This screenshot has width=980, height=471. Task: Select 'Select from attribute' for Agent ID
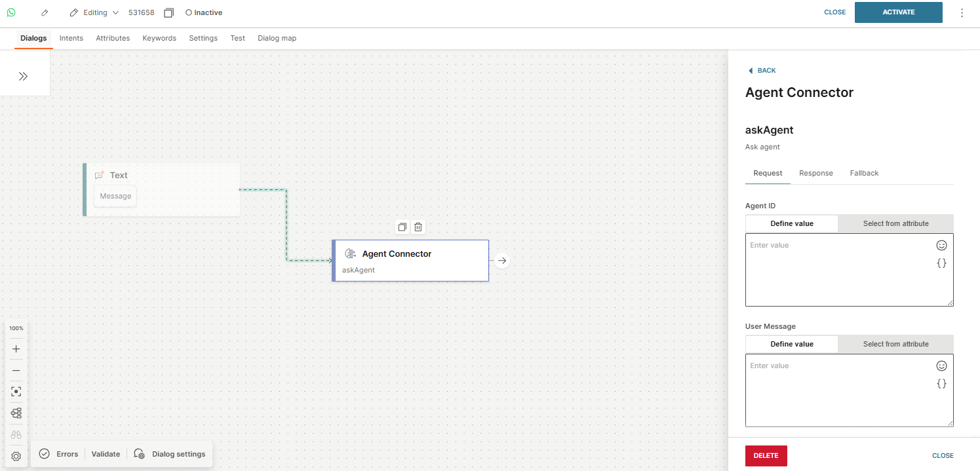[895, 223]
